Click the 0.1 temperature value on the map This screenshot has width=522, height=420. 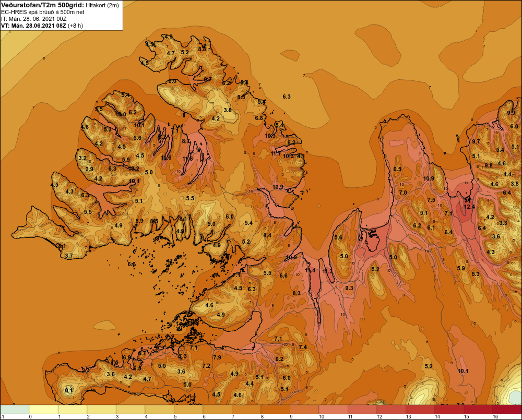point(68,390)
